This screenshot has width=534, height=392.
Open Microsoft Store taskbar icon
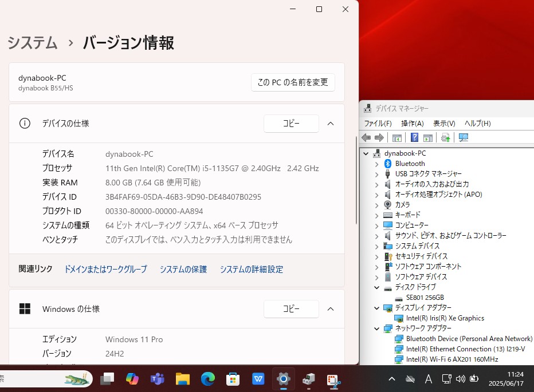(x=233, y=379)
